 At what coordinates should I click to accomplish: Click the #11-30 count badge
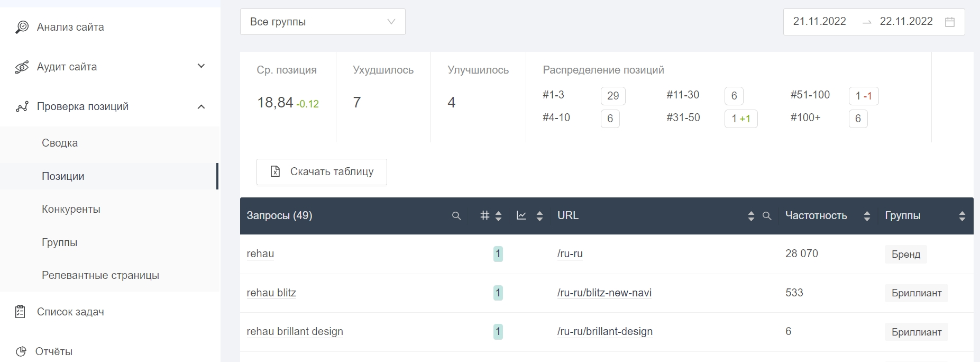(734, 96)
